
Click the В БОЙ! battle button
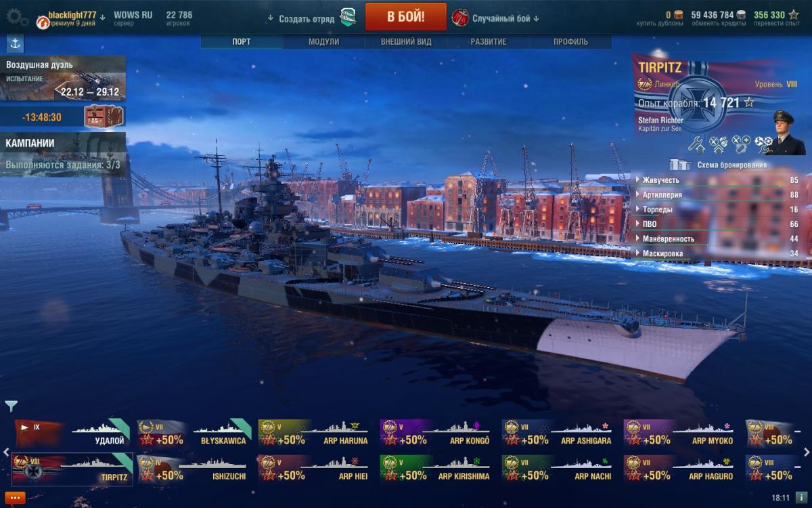406,17
